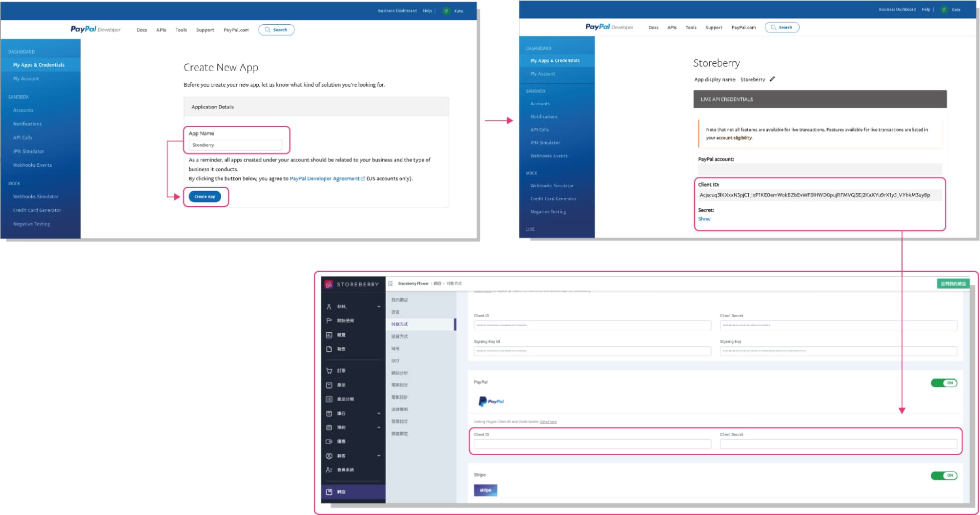Click the empty PayPal Client ID field
980x515 pixels.
[592, 444]
